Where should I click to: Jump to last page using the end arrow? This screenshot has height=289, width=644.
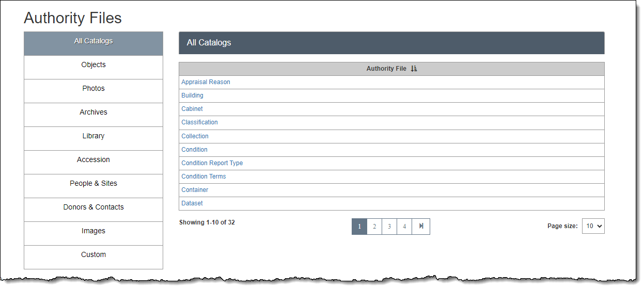[x=421, y=227]
